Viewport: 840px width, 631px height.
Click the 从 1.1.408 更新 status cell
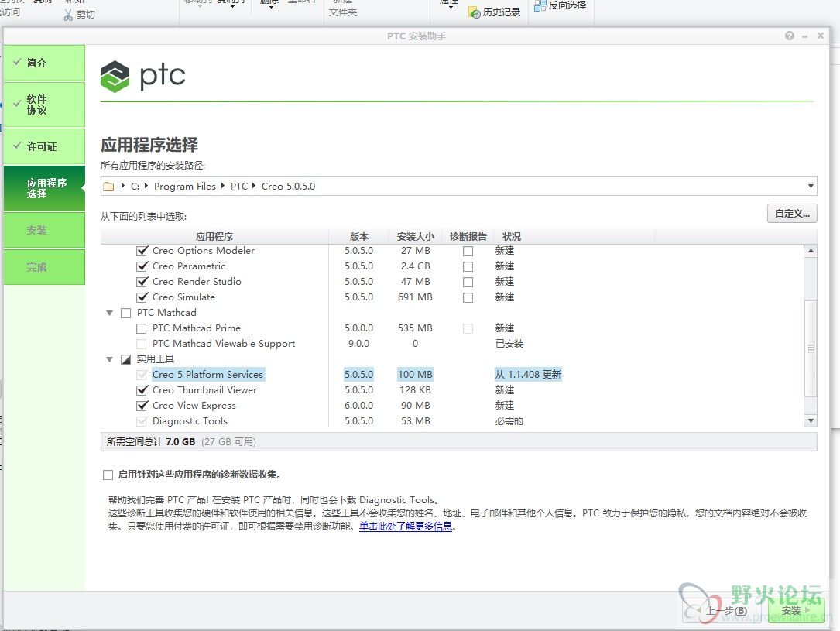coord(528,375)
